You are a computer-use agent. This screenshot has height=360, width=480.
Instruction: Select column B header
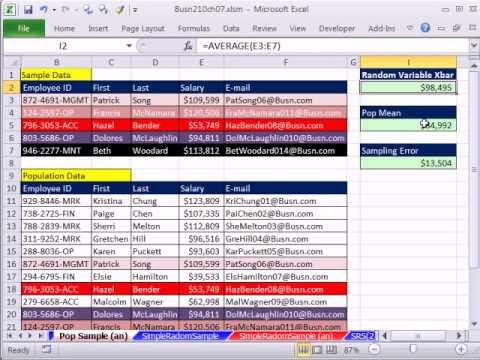(x=56, y=62)
